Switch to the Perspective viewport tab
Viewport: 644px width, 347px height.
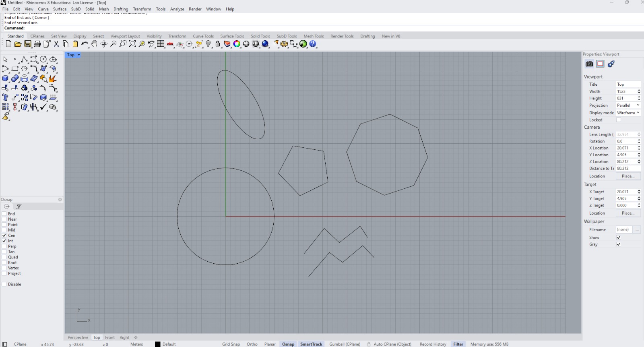pyautogui.click(x=78, y=337)
